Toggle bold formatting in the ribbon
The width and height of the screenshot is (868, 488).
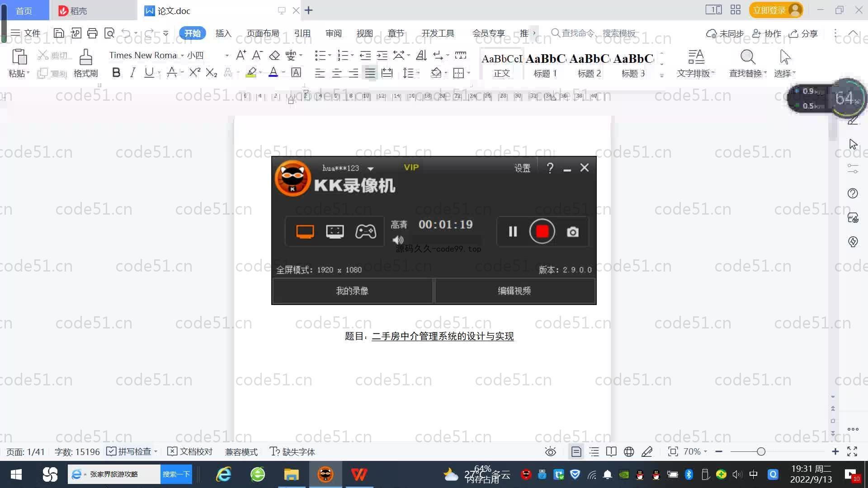point(116,72)
